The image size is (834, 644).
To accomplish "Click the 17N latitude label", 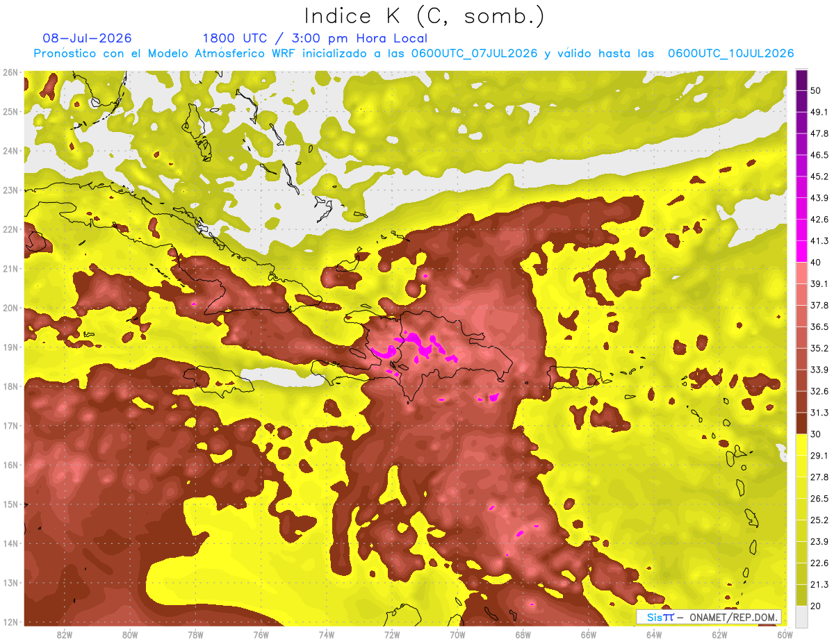I will [x=10, y=425].
